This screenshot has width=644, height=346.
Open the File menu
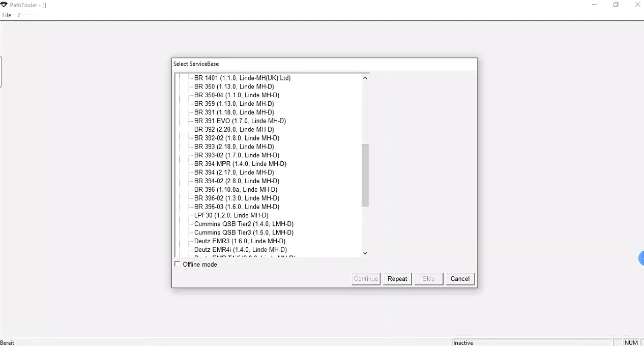pyautogui.click(x=7, y=15)
